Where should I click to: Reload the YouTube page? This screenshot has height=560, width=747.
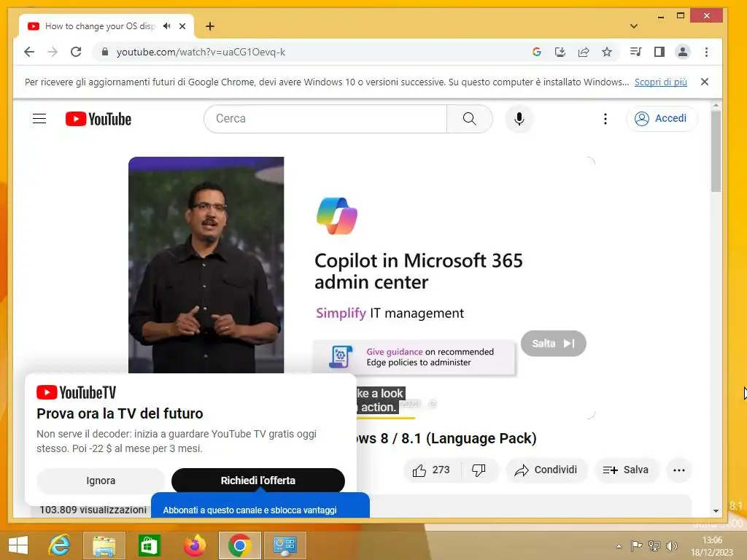76,52
